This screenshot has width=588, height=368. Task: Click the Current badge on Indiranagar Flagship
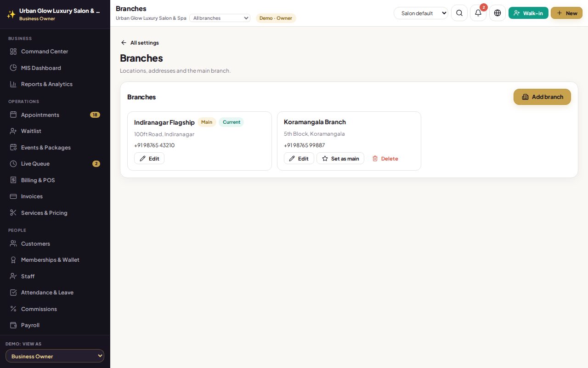point(232,122)
